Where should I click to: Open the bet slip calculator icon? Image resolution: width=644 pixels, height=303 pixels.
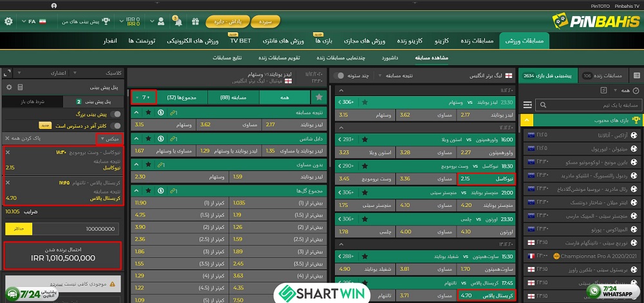pyautogui.click(x=20, y=87)
